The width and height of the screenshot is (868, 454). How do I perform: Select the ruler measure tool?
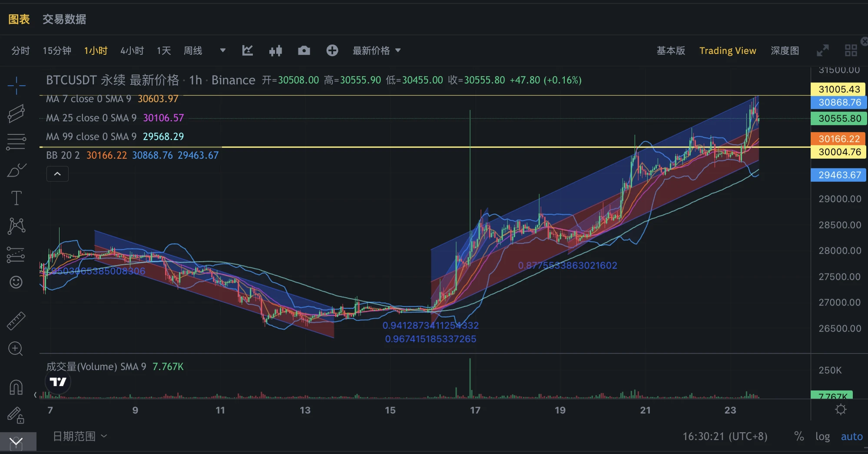pos(16,320)
